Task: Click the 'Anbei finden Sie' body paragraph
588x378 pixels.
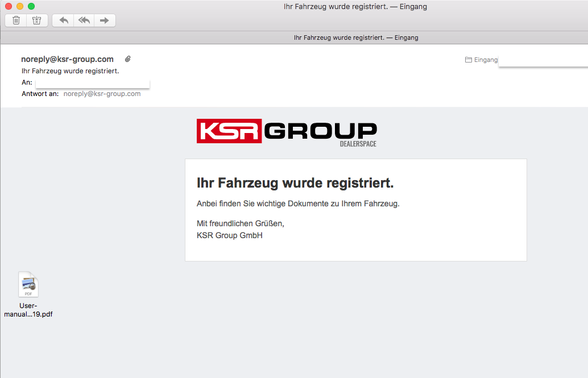Action: pos(297,203)
